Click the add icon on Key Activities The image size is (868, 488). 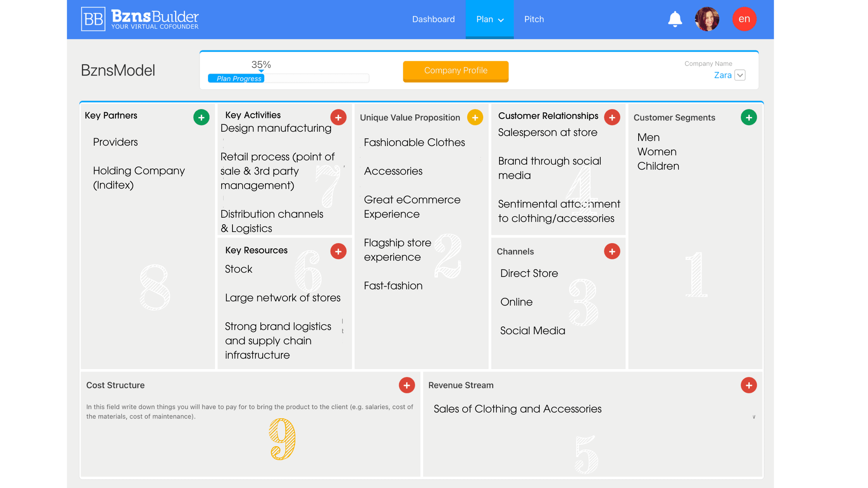click(339, 117)
